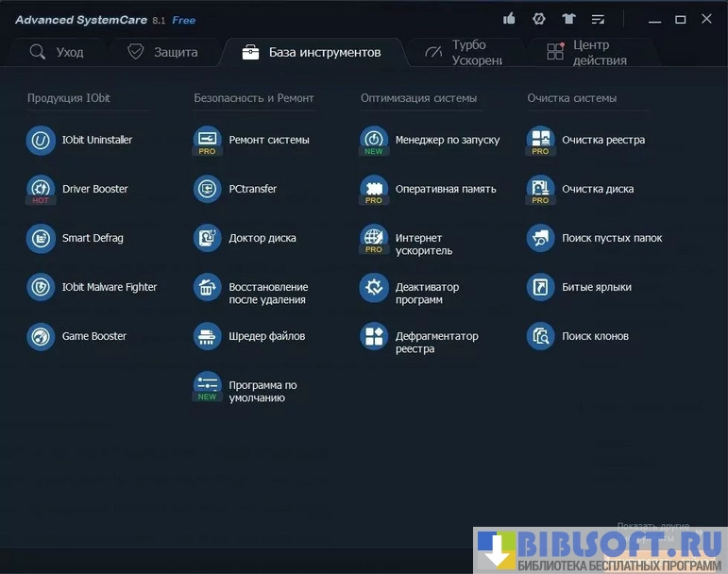Open the Шредер файлов icon
This screenshot has width=728, height=574.
click(x=207, y=336)
